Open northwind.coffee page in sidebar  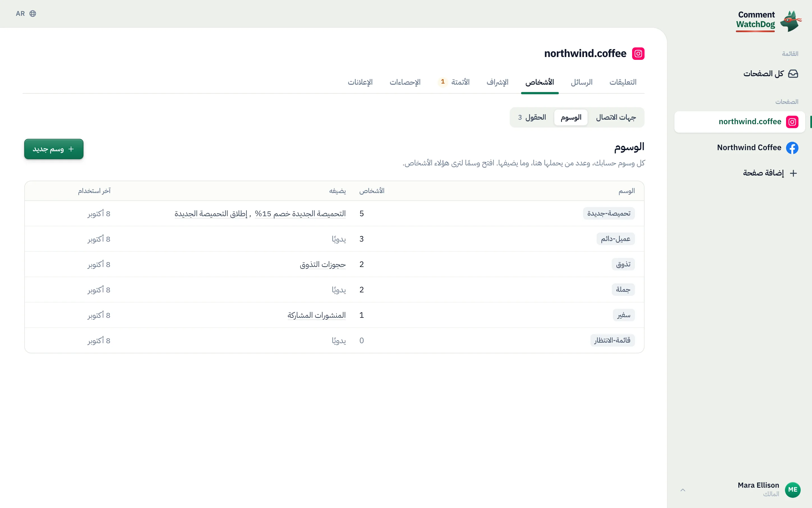click(740, 122)
